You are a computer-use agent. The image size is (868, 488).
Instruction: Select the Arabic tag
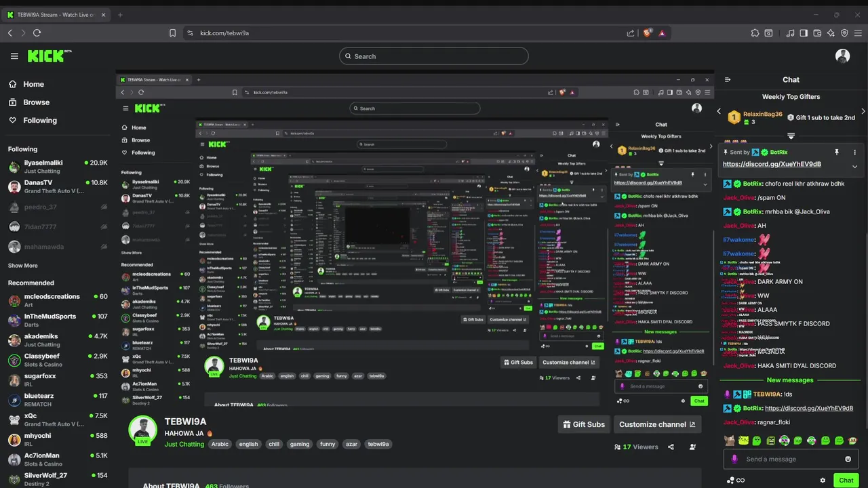click(220, 444)
